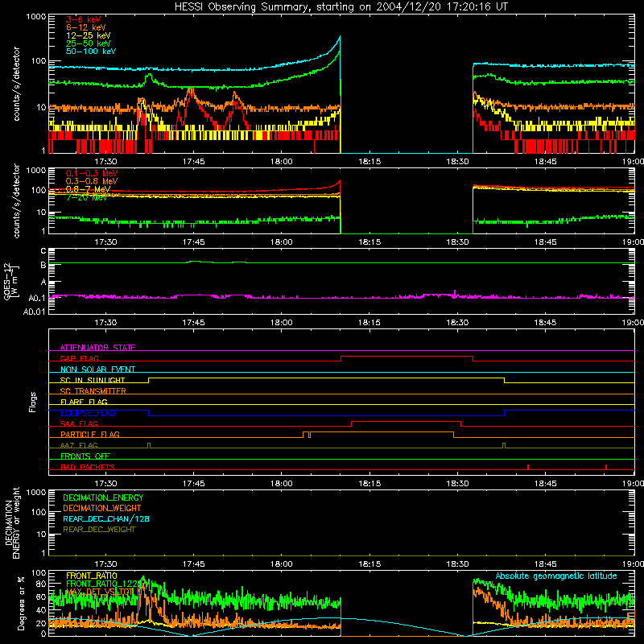Click the DECIMATION_WEIGHT legend entry

coord(102,508)
